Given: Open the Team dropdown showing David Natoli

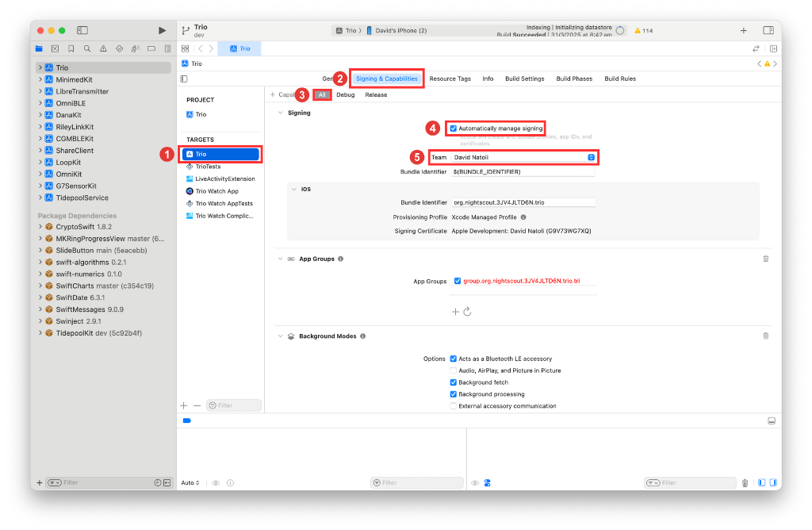Looking at the screenshot, I should point(523,157).
